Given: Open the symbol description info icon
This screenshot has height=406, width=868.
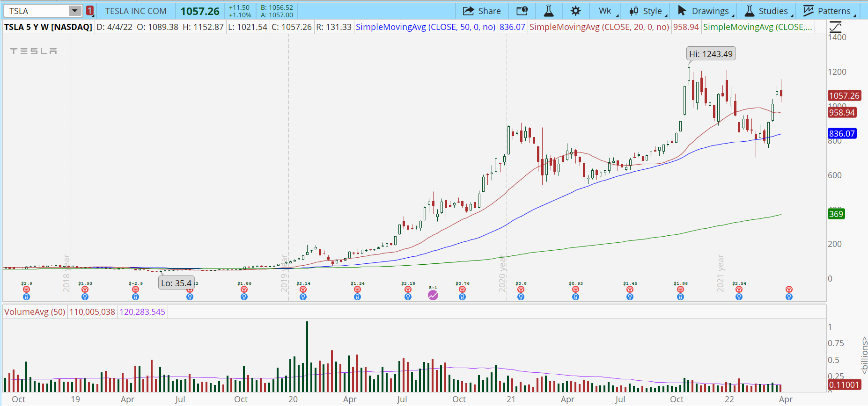Looking at the screenshot, I should (x=522, y=11).
